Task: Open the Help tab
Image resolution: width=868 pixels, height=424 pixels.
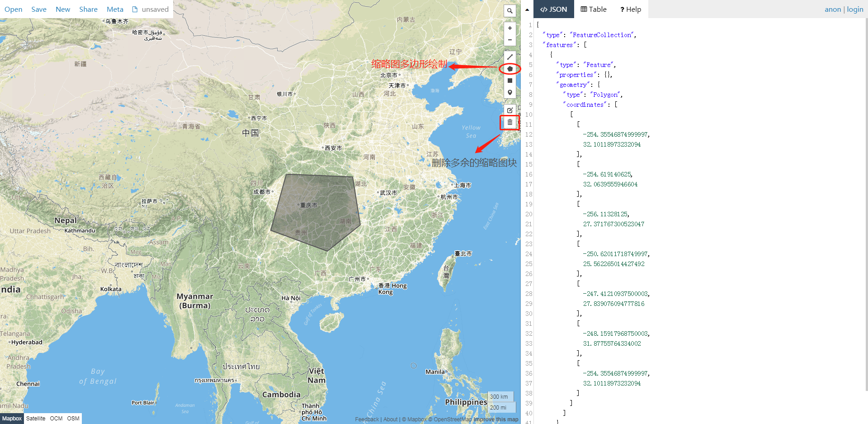Action: pyautogui.click(x=630, y=9)
